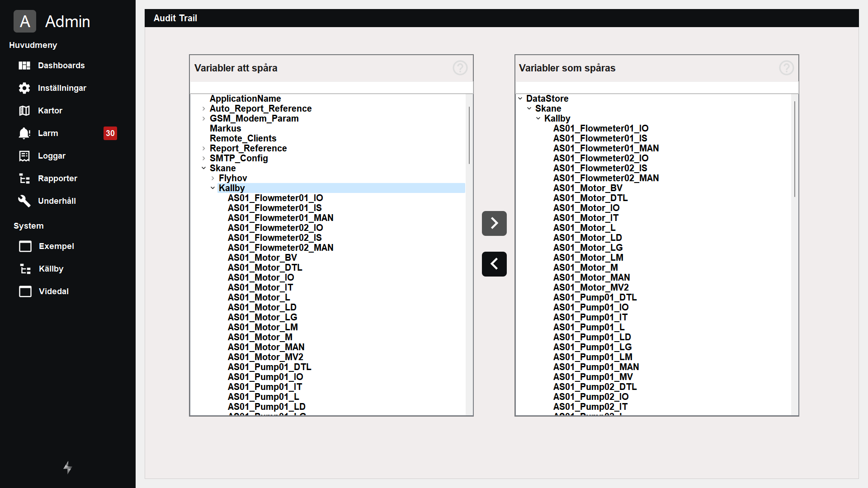The height and width of the screenshot is (488, 868).
Task: Click the red 30 alarm badge
Action: tap(110, 133)
